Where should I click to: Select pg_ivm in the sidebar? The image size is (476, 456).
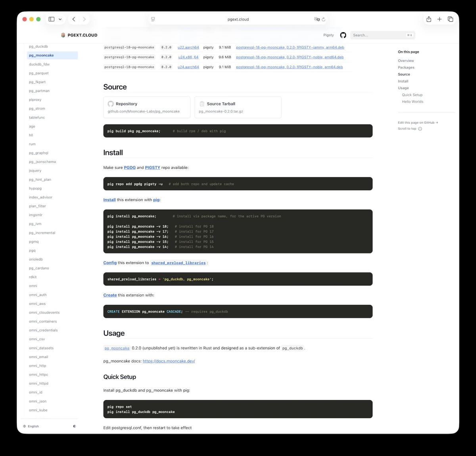[x=35, y=224]
